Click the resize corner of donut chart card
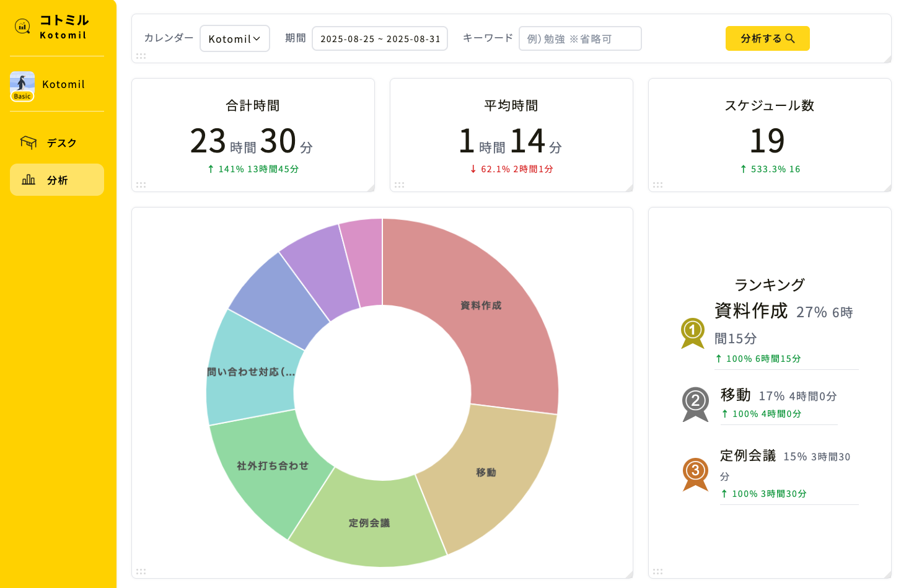 coord(629,574)
